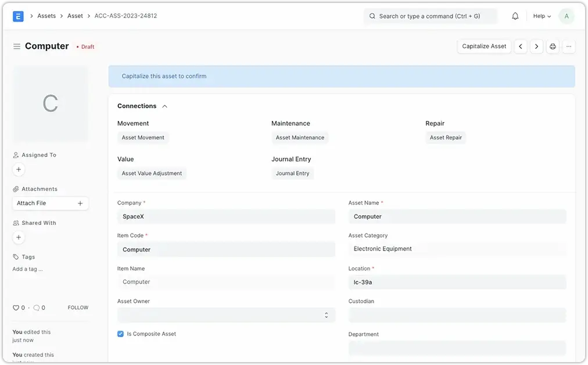Viewport: 588px width, 365px height.
Task: Open Asset Movement under Connections
Action: [143, 137]
